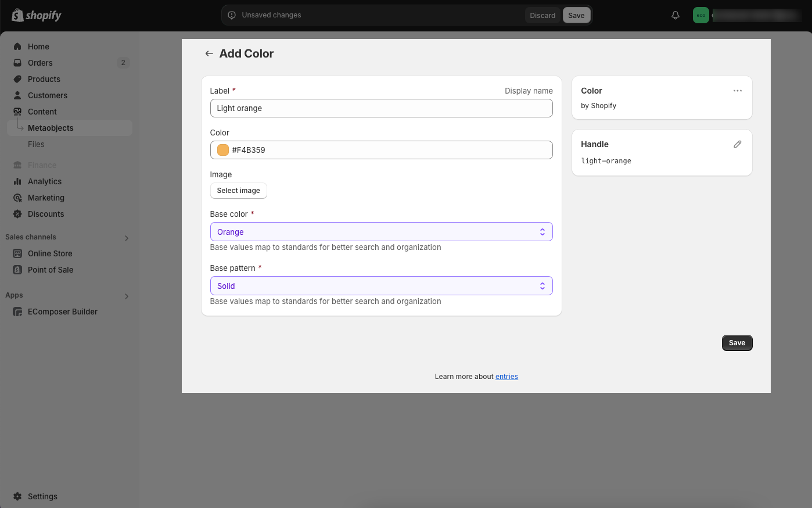Click the Unsaved changes text
This screenshot has height=508, width=812.
(x=271, y=15)
